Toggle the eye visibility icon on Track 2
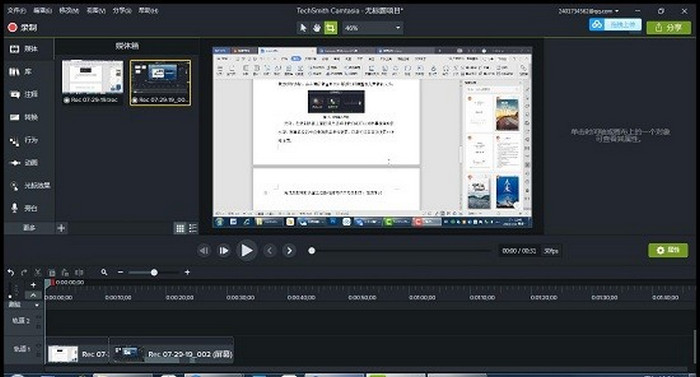Viewport: 700px width, 377px height. (39, 317)
